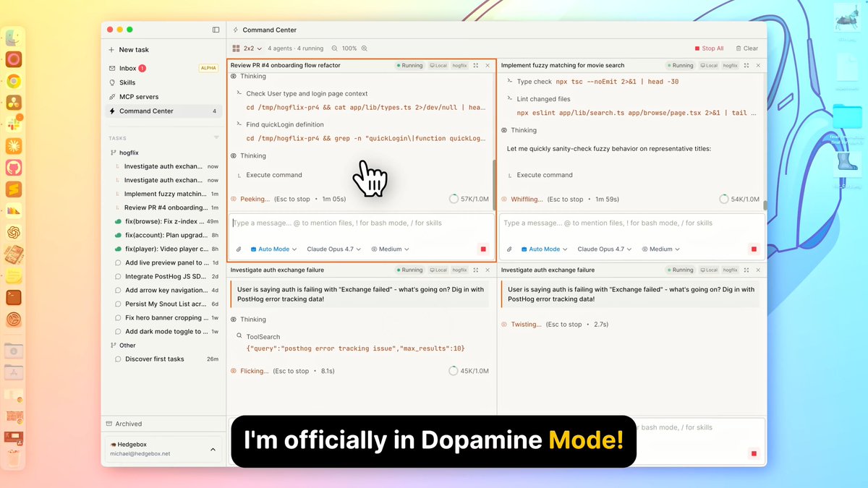Viewport: 868px width, 488px height.
Task: Open Claude Opus 4.7 dropdown, Review PR pane
Action: click(x=334, y=249)
